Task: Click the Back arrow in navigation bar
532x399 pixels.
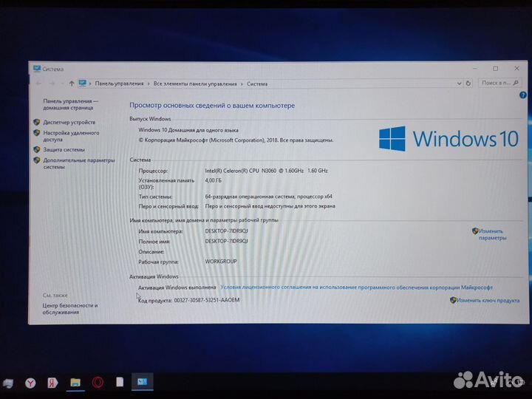Action: point(38,83)
